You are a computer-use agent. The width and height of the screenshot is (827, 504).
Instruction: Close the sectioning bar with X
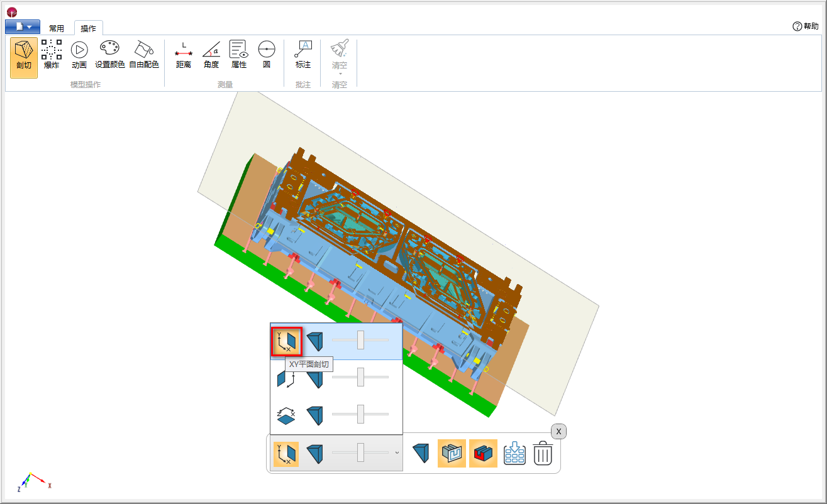[x=558, y=431]
